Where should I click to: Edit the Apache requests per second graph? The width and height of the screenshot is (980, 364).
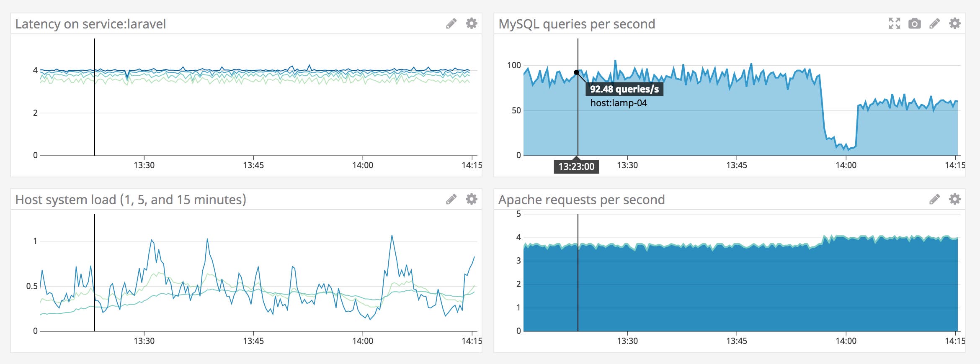pyautogui.click(x=934, y=200)
